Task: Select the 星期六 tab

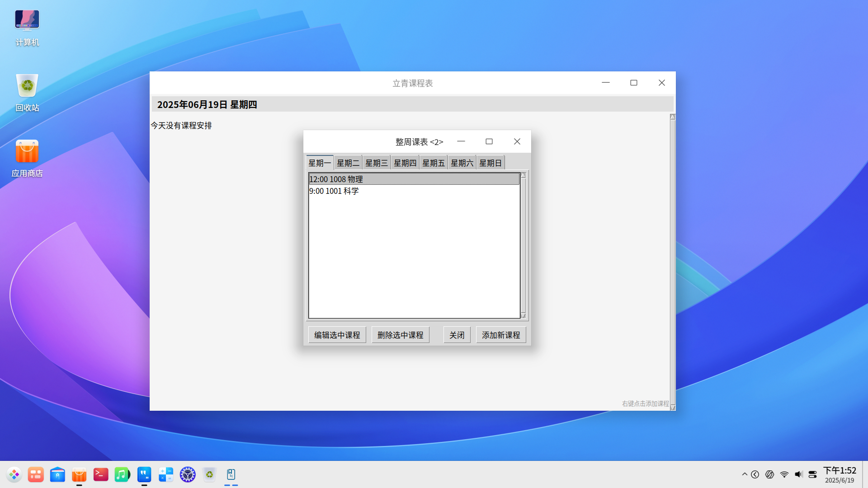Action: point(462,163)
